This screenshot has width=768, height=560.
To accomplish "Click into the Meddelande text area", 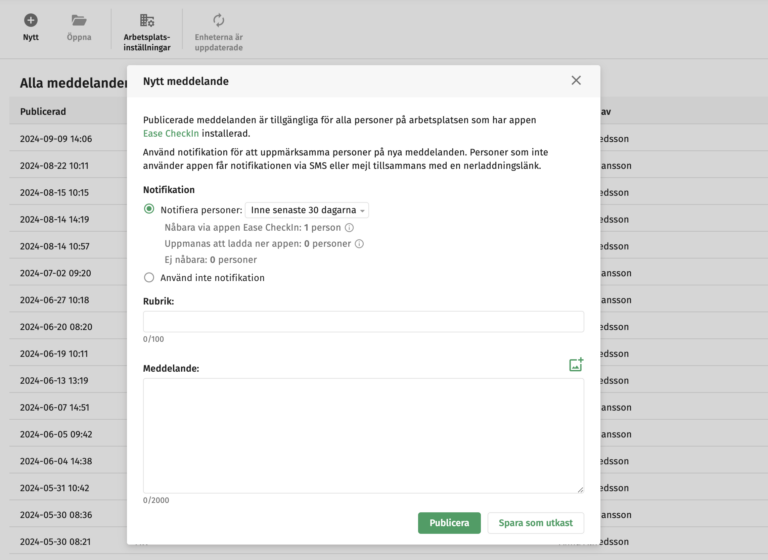I will 363,435.
